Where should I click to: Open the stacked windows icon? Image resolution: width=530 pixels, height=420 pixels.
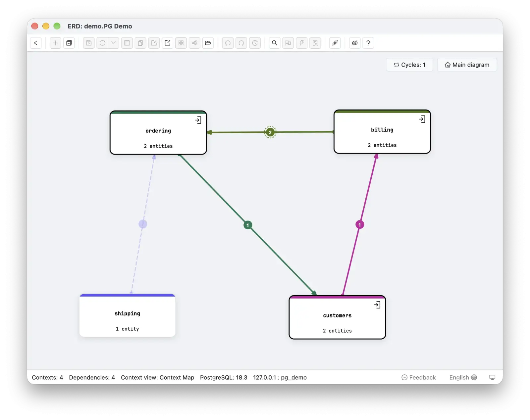pyautogui.click(x=69, y=43)
